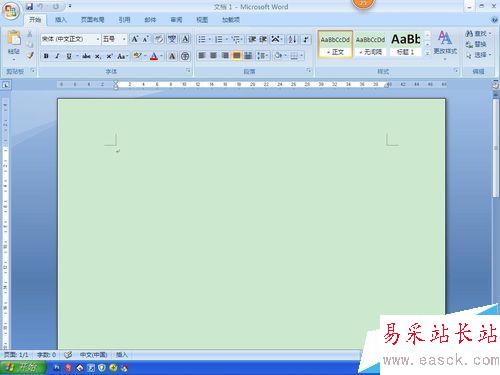The image size is (500, 375).
Task: Open multilevel list menu
Action: 237,40
